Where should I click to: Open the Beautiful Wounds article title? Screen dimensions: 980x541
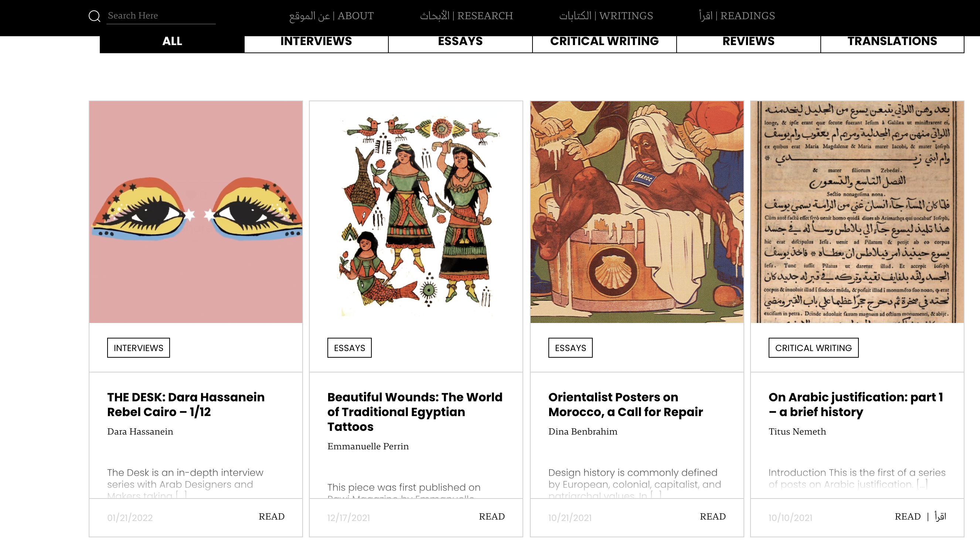(x=415, y=412)
